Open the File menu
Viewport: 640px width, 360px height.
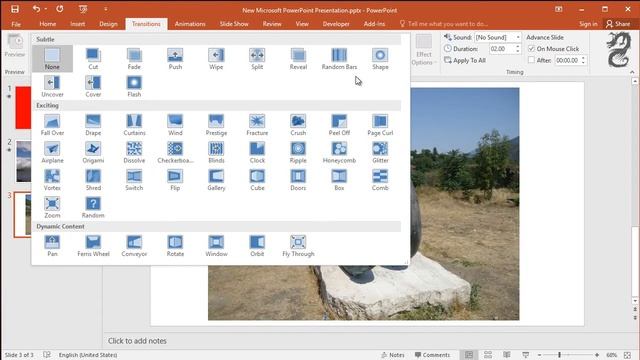click(16, 24)
